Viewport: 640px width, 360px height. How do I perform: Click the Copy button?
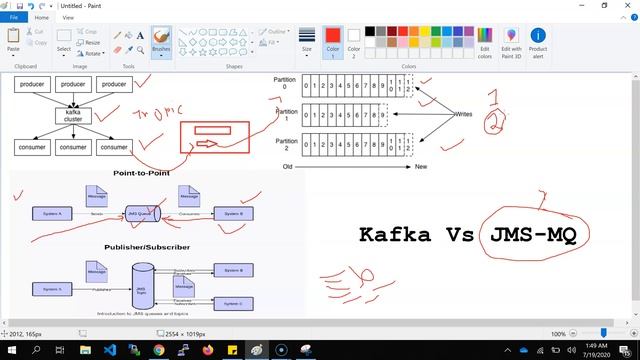pyautogui.click(x=37, y=42)
